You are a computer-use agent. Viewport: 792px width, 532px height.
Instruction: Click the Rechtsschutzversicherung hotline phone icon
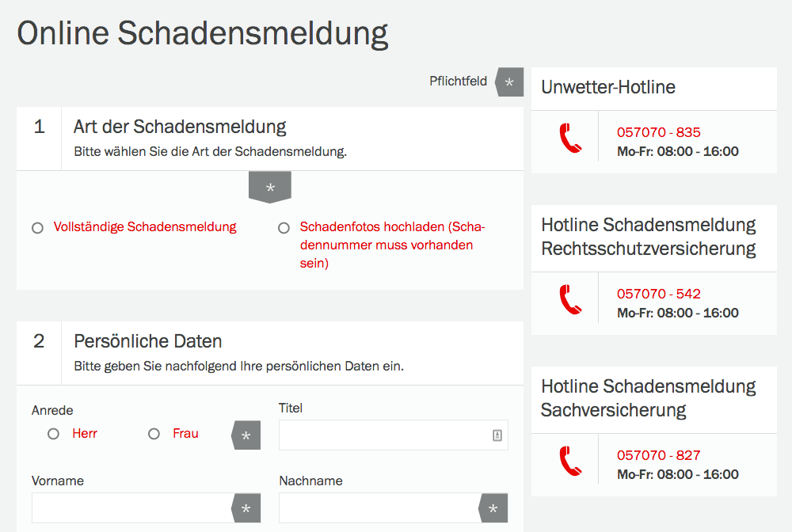[570, 299]
